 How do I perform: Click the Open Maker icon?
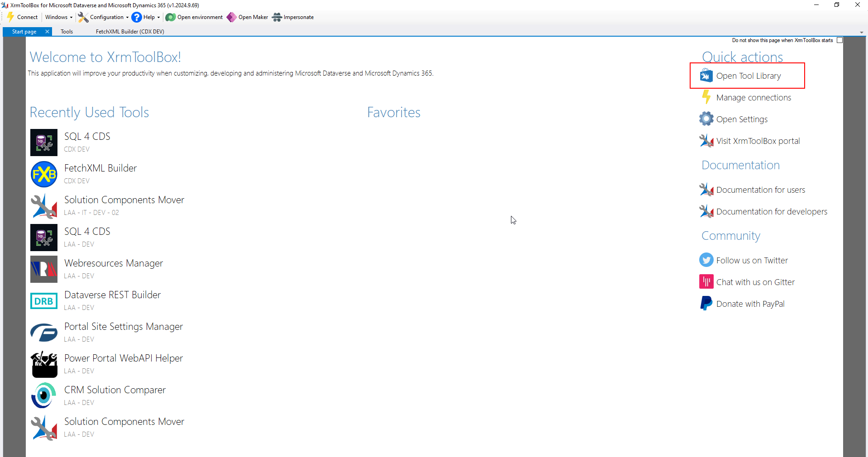(x=231, y=17)
